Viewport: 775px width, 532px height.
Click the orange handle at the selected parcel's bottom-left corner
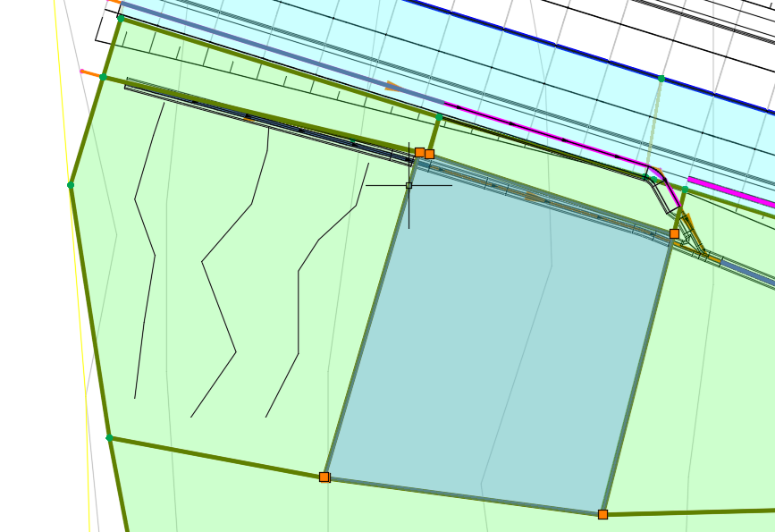click(324, 477)
